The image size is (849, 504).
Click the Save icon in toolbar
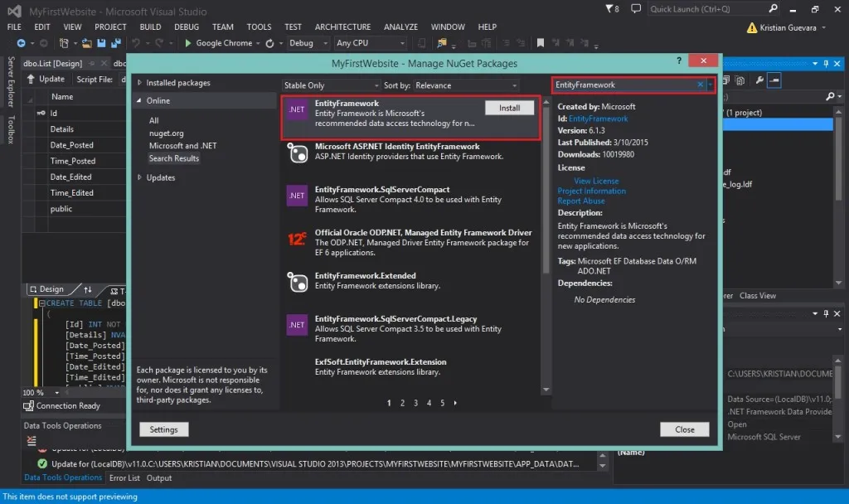[101, 43]
